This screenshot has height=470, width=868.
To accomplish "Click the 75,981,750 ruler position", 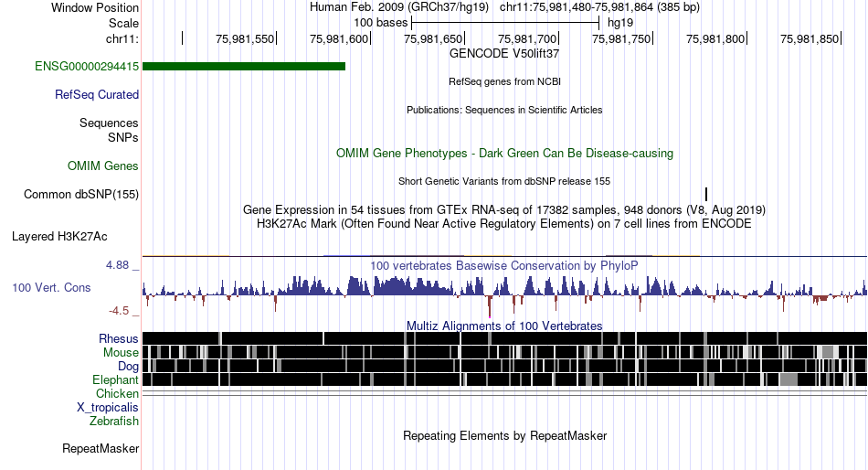I will (x=622, y=38).
